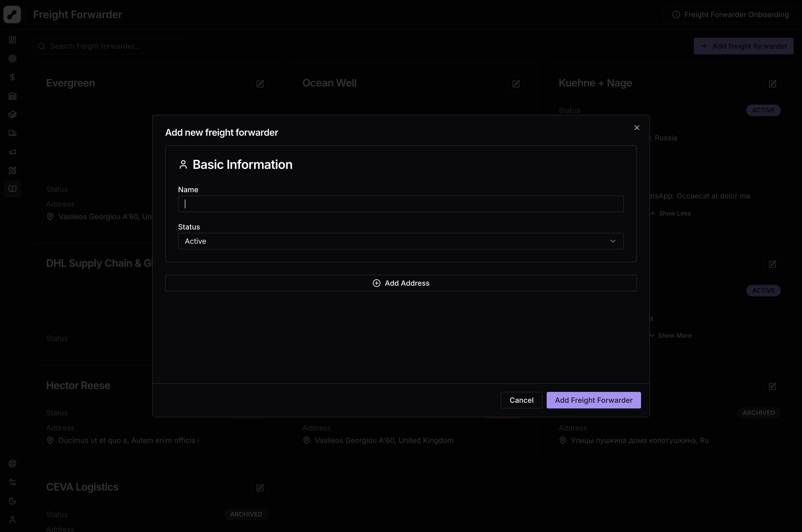Close the Add new freight forwarder dialog
The width and height of the screenshot is (802, 532).
[637, 128]
